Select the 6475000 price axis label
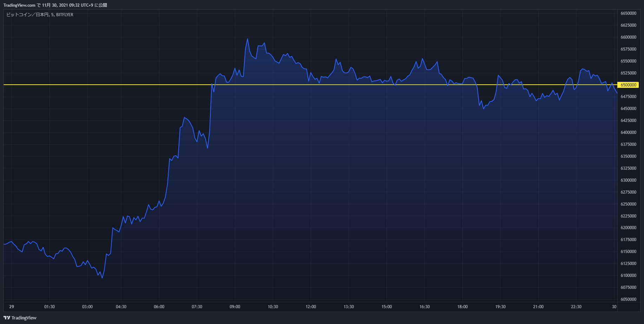Screen dimensions: 644x324 (629, 97)
